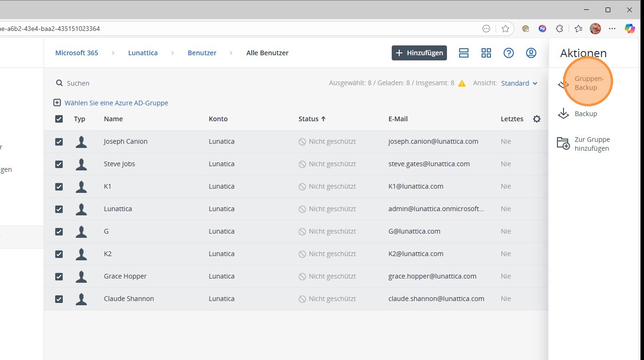The height and width of the screenshot is (360, 644).
Task: Uncheck the K2 row checkbox
Action: pyautogui.click(x=59, y=254)
